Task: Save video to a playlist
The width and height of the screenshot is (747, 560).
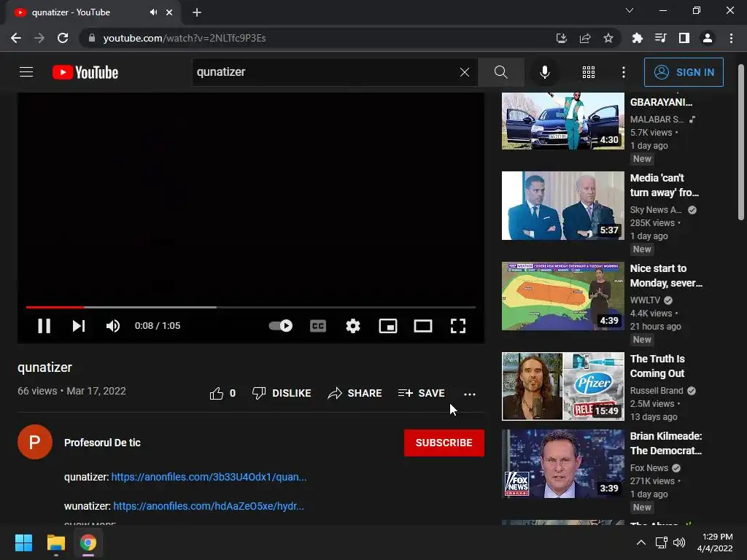Action: [422, 393]
